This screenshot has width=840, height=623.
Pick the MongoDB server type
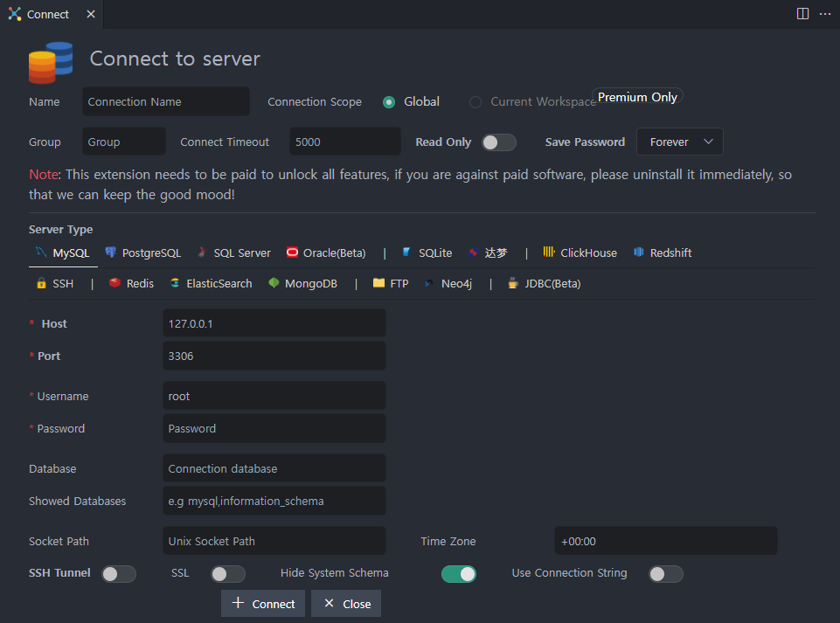pos(303,283)
